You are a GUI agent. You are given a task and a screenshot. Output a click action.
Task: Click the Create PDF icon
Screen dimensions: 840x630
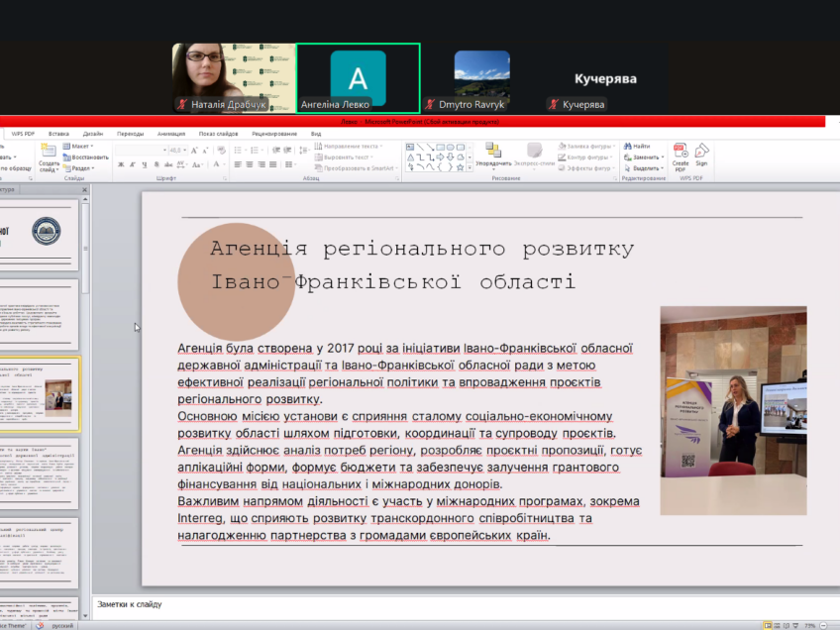click(681, 152)
